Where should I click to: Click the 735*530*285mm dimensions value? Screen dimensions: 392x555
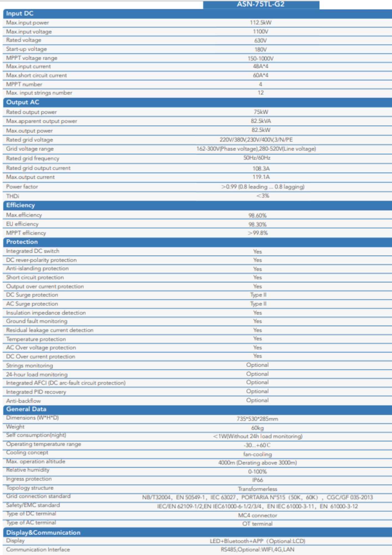(x=257, y=419)
